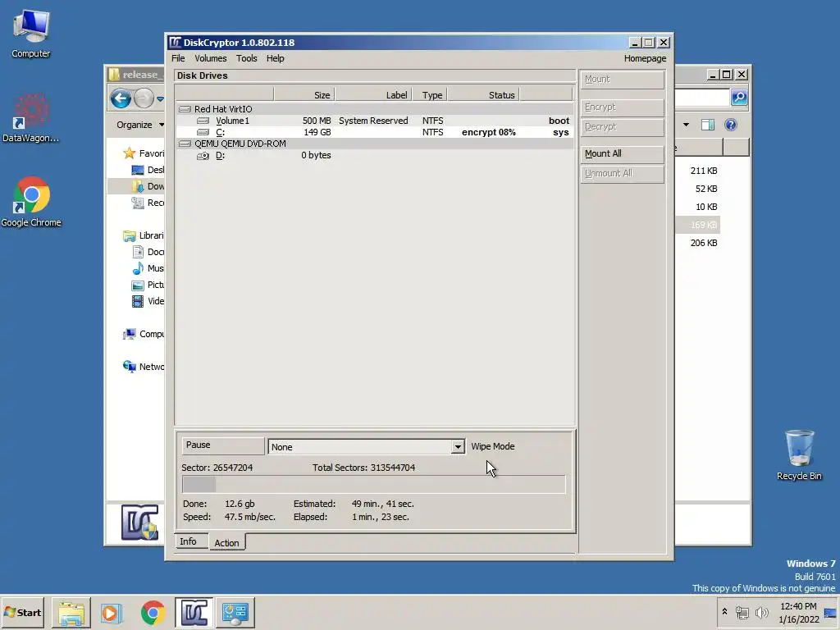Click the 211 KB file size entry
The width and height of the screenshot is (840, 630).
coord(703,171)
